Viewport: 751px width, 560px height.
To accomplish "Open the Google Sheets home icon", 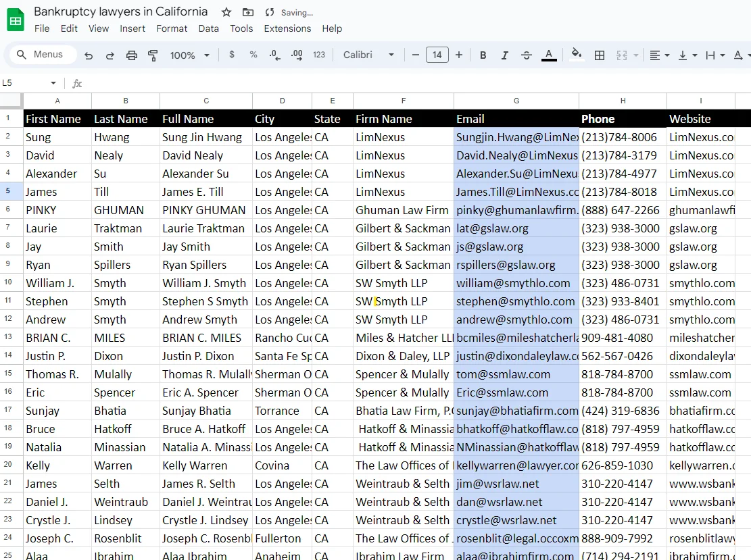I will [16, 20].
